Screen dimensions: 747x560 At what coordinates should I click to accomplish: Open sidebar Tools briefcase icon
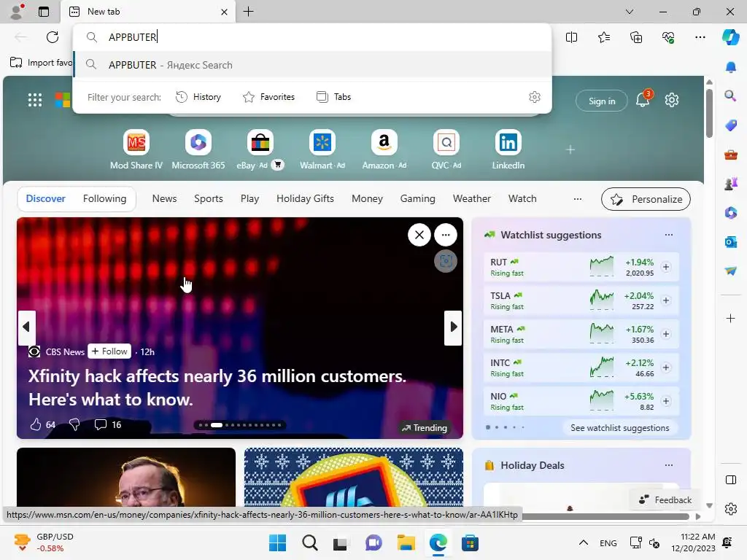[x=730, y=155]
